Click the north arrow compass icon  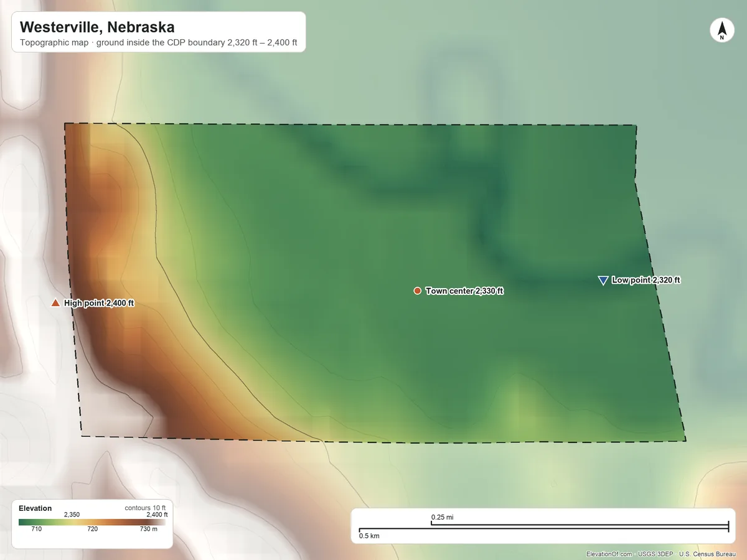coord(721,30)
